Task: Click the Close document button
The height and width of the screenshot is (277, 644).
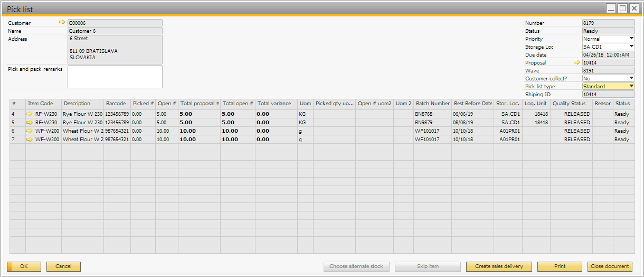Action: 610,266
